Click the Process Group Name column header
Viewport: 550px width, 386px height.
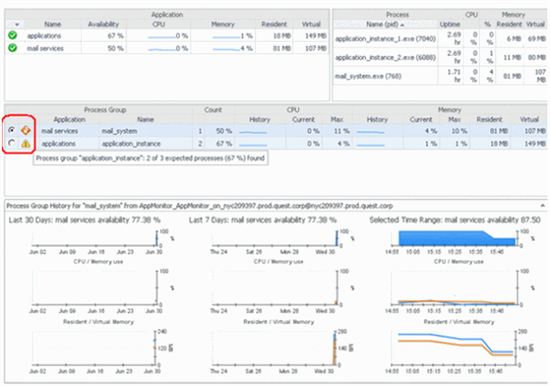click(x=145, y=120)
